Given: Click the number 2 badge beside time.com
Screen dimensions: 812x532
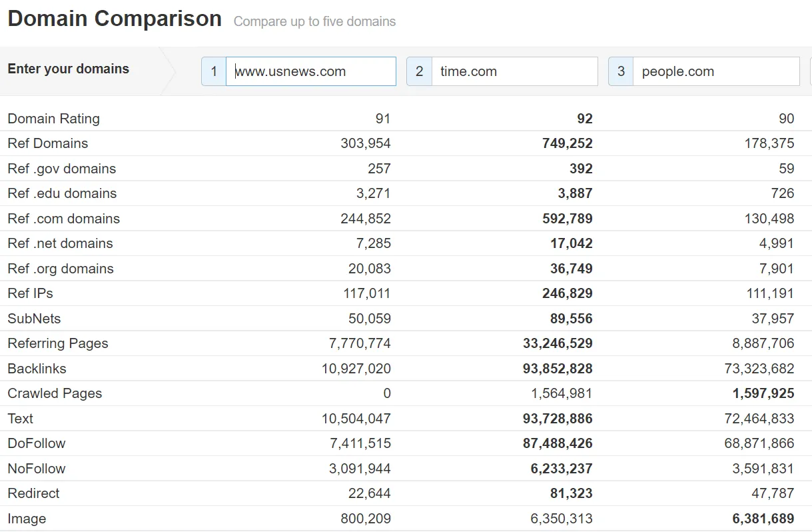Looking at the screenshot, I should pos(419,71).
